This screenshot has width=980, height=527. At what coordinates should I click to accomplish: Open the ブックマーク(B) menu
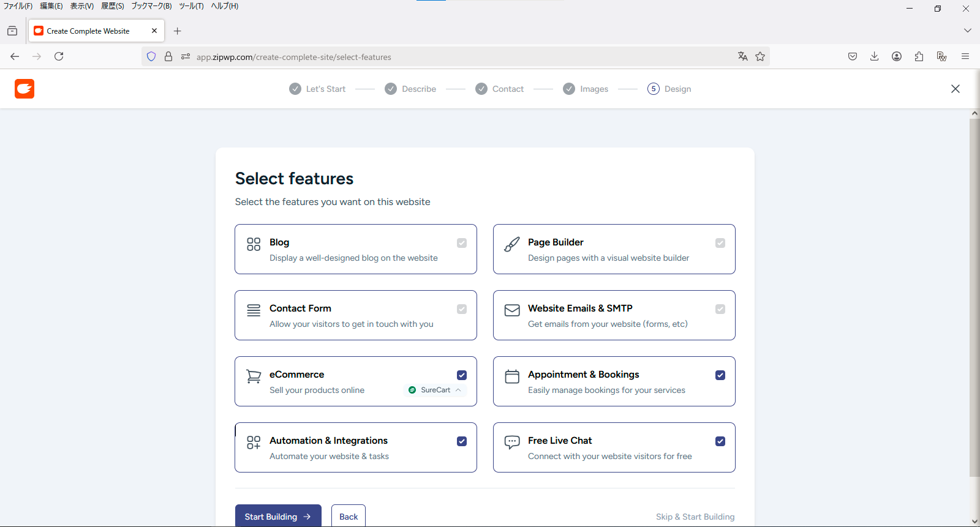(151, 6)
